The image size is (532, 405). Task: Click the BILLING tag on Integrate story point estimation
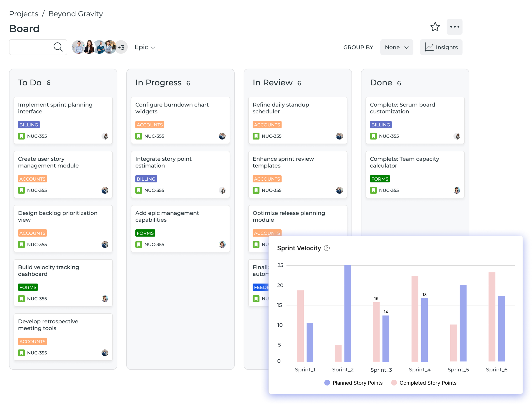tap(146, 179)
